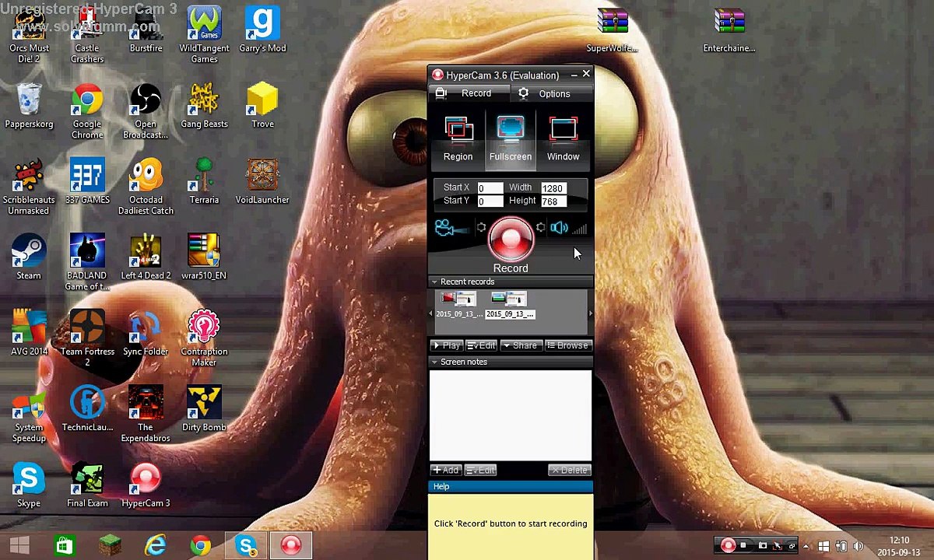This screenshot has height=560, width=934.
Task: Open the Open Broadcaster desktop icon
Action: click(x=146, y=111)
